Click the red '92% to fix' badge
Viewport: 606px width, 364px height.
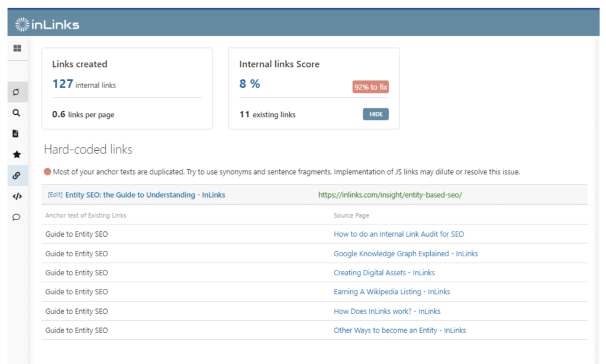point(370,87)
